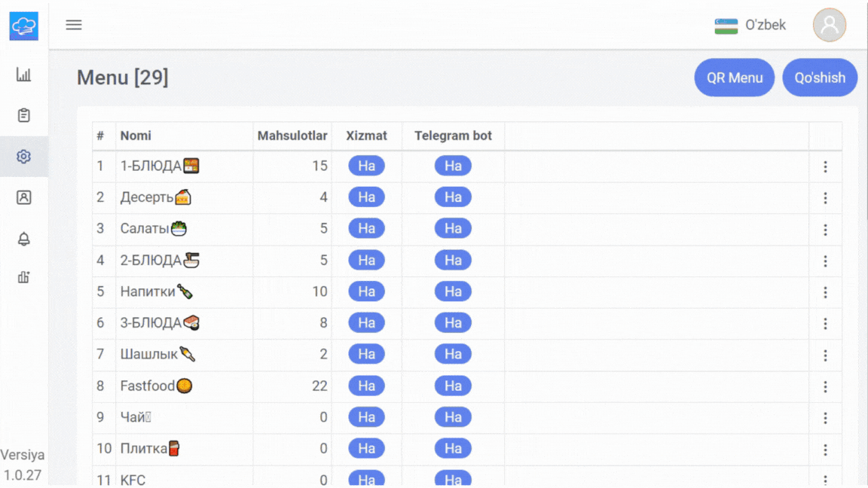Click the Xizmat column header
Image resolution: width=868 pixels, height=488 pixels.
pyautogui.click(x=366, y=136)
